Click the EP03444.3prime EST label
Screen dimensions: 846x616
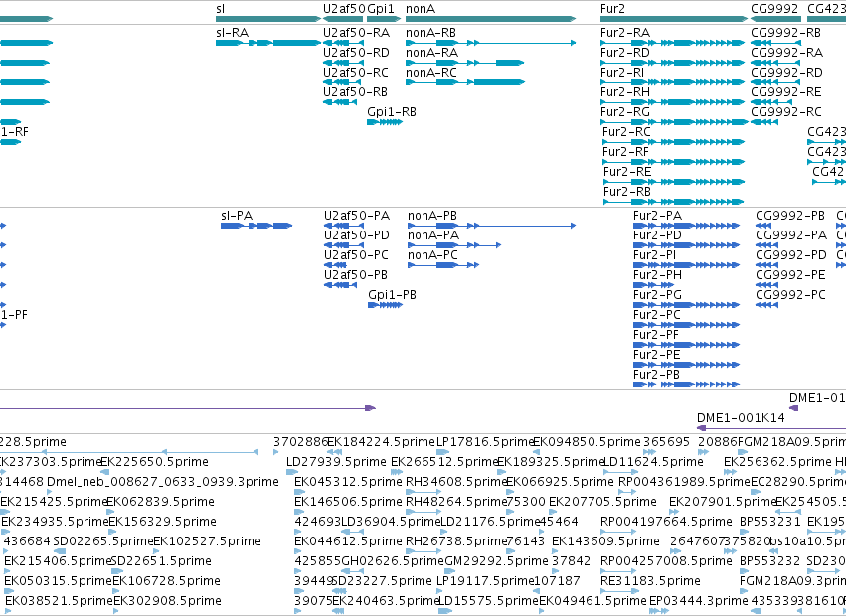pyautogui.click(x=698, y=601)
